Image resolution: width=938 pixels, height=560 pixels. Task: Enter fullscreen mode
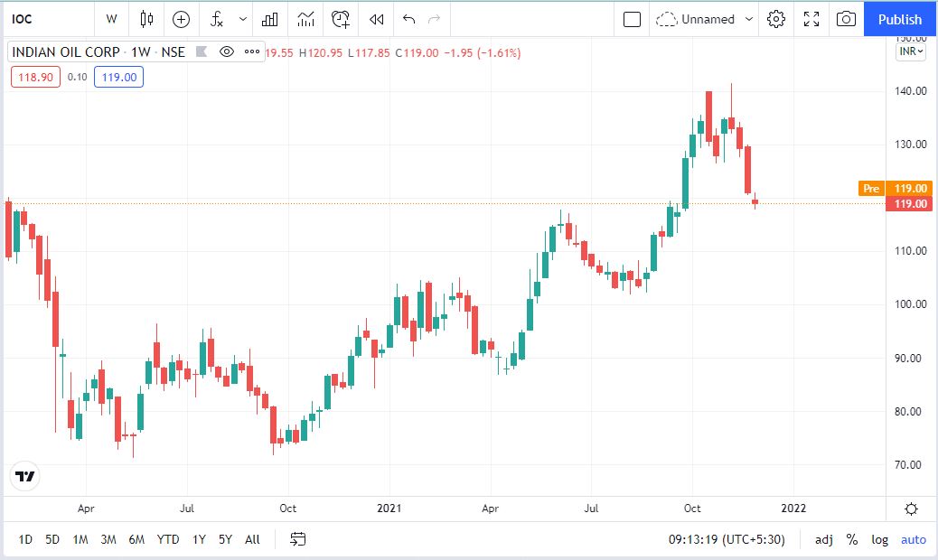811,19
